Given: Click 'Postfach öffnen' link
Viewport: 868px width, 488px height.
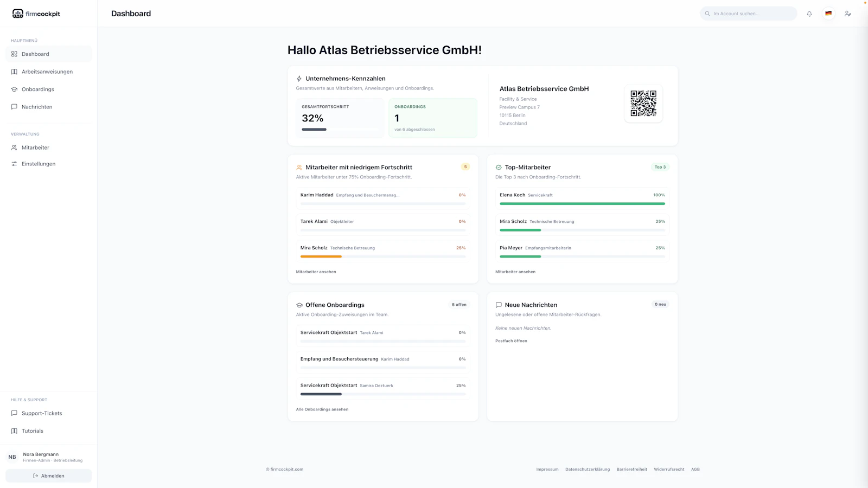Looking at the screenshot, I should coord(511,341).
